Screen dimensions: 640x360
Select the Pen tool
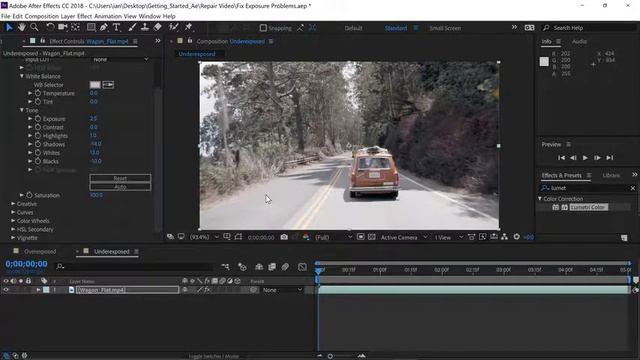point(104,27)
